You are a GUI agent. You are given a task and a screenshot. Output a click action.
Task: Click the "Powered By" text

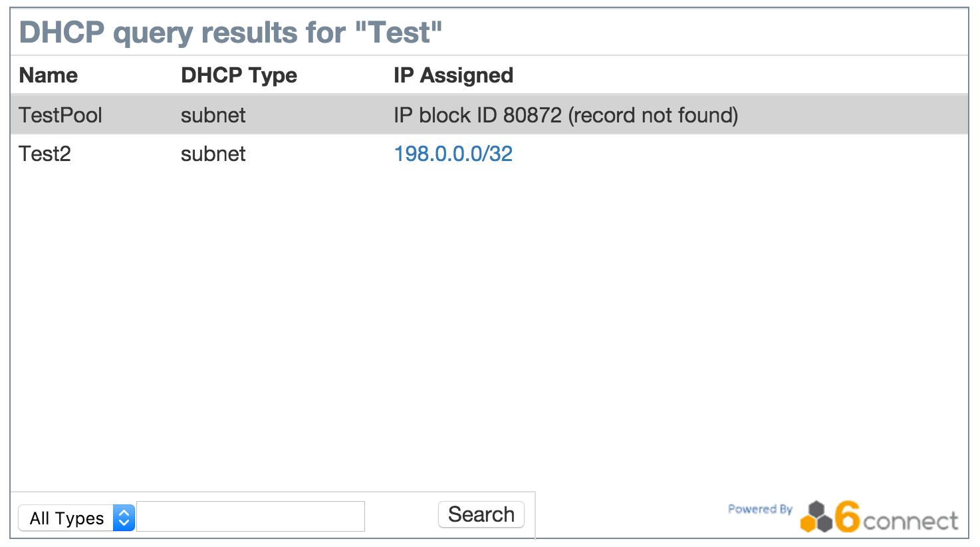(x=760, y=509)
